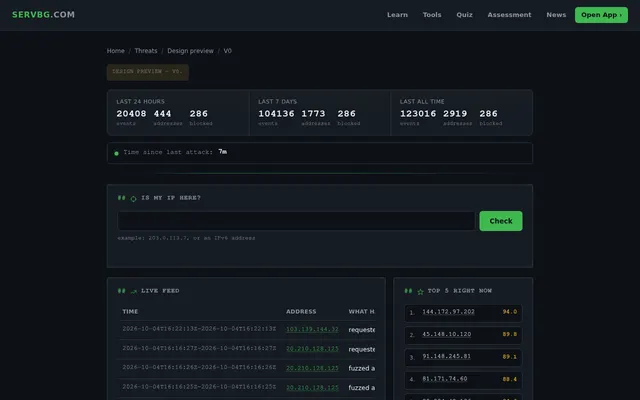Click the score 94.0
The image size is (640, 400).
510,312
